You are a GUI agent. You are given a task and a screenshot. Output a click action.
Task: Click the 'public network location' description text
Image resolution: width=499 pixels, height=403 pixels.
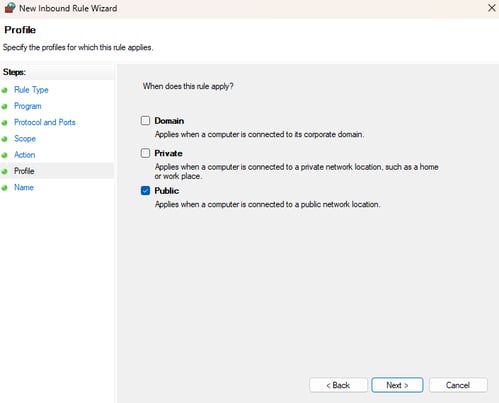click(267, 204)
